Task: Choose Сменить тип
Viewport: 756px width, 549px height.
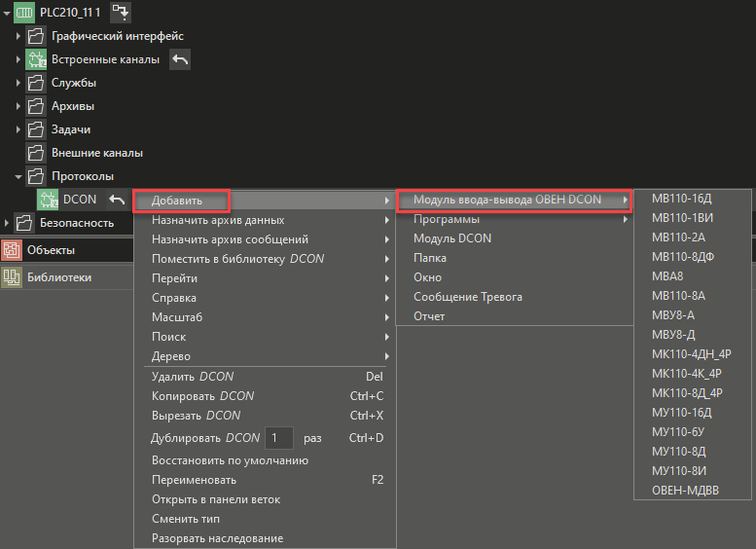Action: (265, 519)
